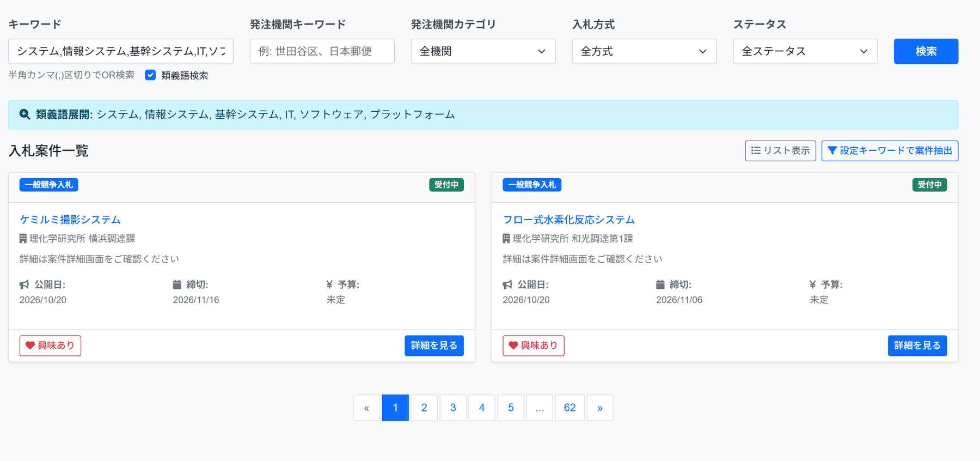Open 詳細を見る for ケミルミ撮影システム

(434, 345)
